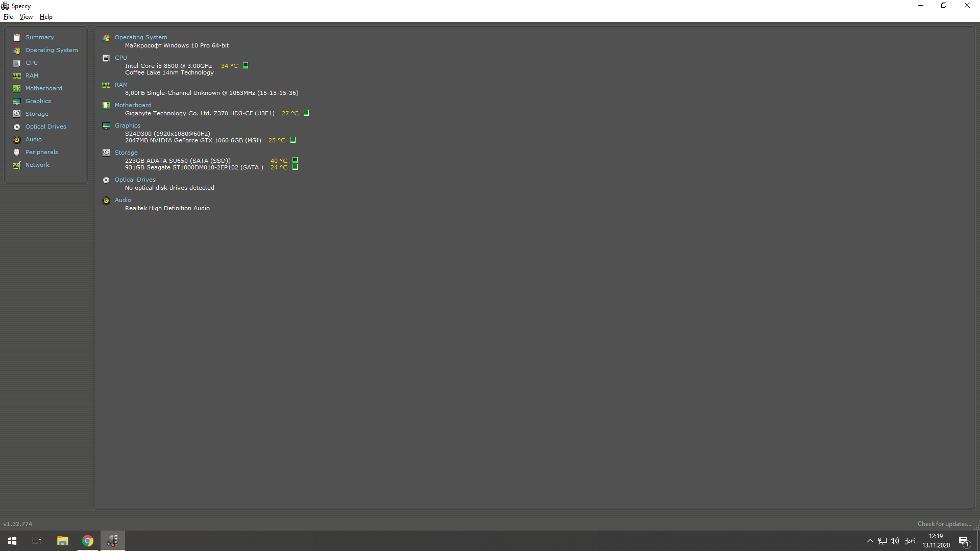Select Motherboard in the sidebar

43,88
